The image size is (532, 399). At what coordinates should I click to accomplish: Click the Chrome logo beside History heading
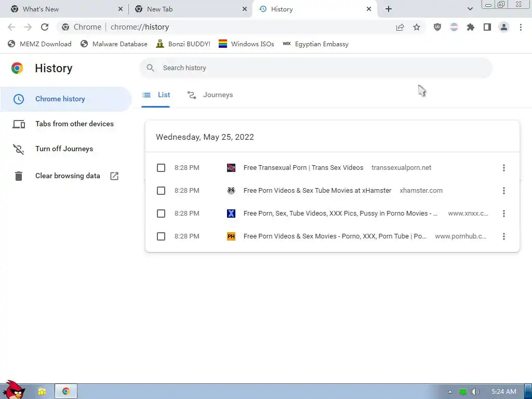pos(17,68)
